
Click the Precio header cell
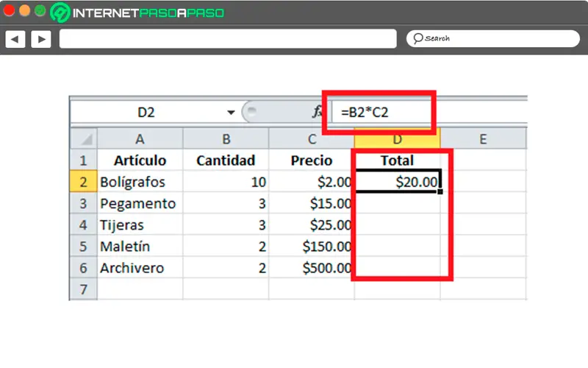click(x=312, y=160)
